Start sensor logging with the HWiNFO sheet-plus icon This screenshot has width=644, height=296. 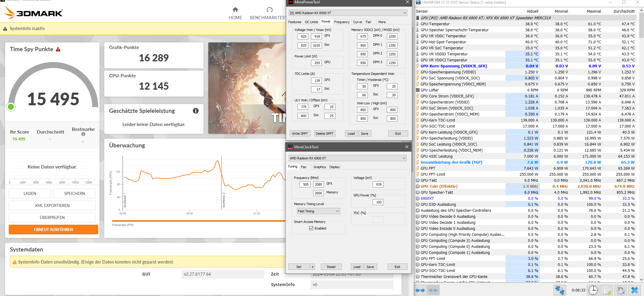607,290
